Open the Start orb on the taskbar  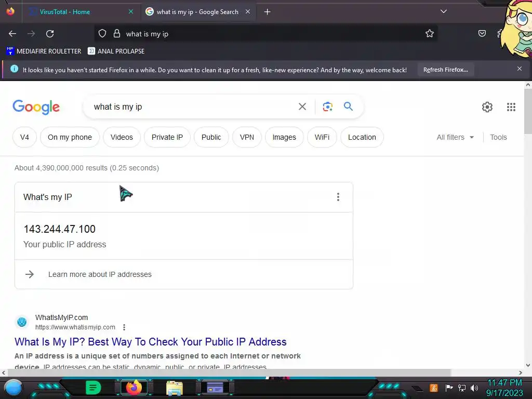[x=13, y=388]
